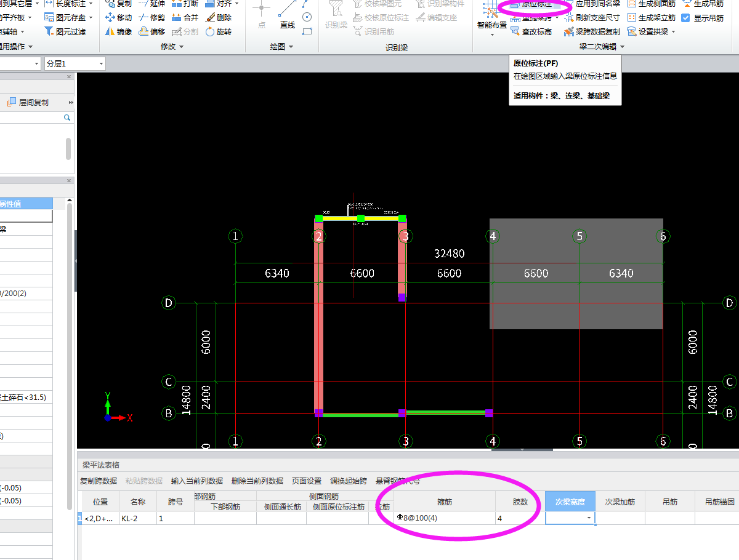The width and height of the screenshot is (739, 560).
Task: Choose the 偏移 (Offset) tool
Action: 152,31
